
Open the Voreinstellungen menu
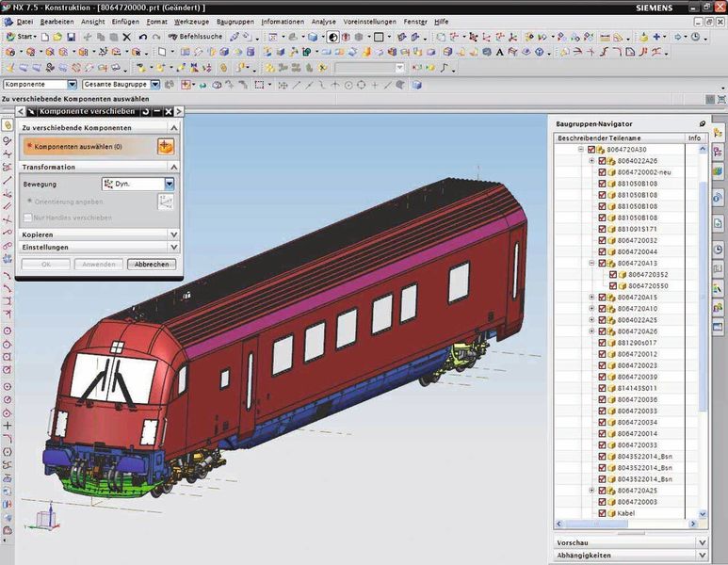click(x=369, y=22)
